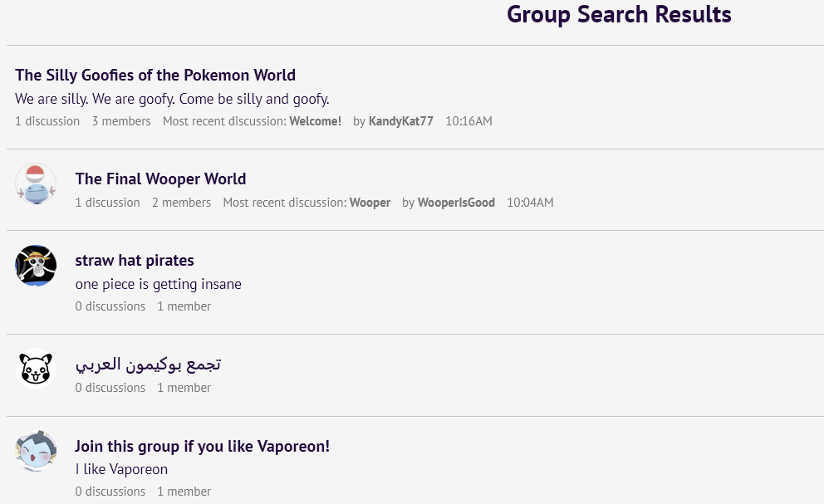
Task: Click '1 member' under the Vaporeon group
Action: pyautogui.click(x=184, y=491)
